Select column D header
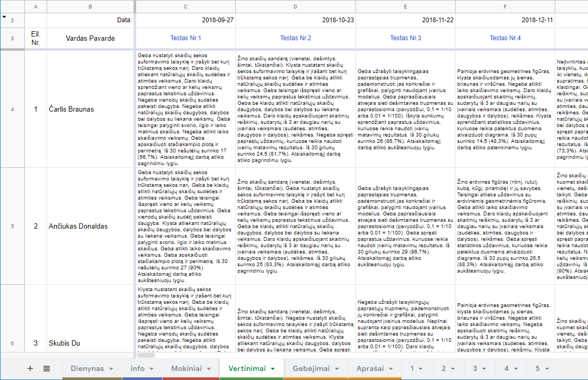This screenshot has width=588, height=380. pyautogui.click(x=296, y=7)
